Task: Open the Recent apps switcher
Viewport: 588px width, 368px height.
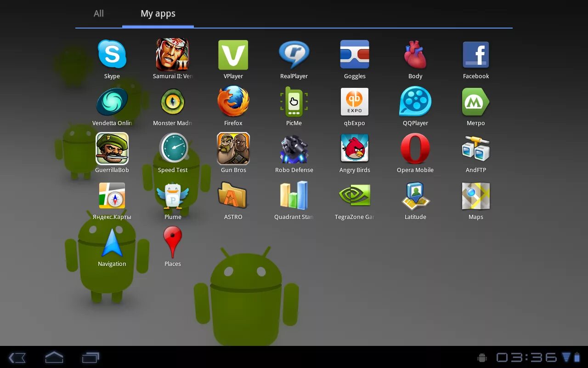Action: pos(90,357)
